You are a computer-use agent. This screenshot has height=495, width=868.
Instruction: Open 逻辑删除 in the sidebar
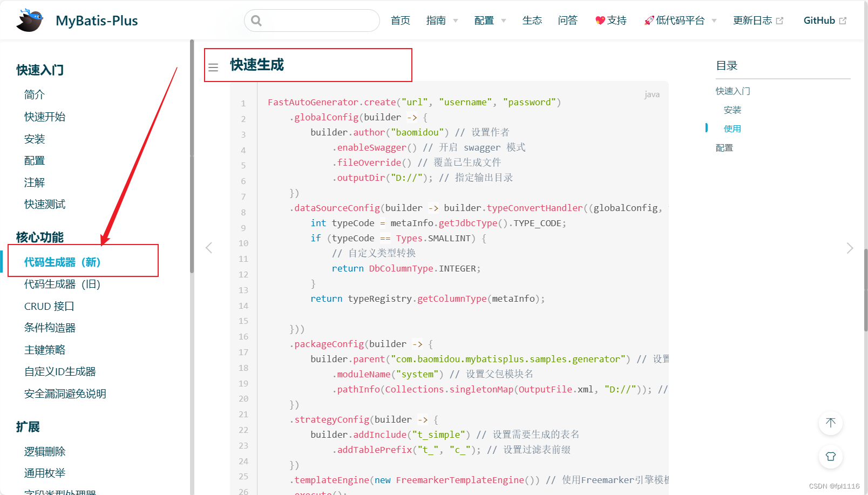(x=45, y=451)
